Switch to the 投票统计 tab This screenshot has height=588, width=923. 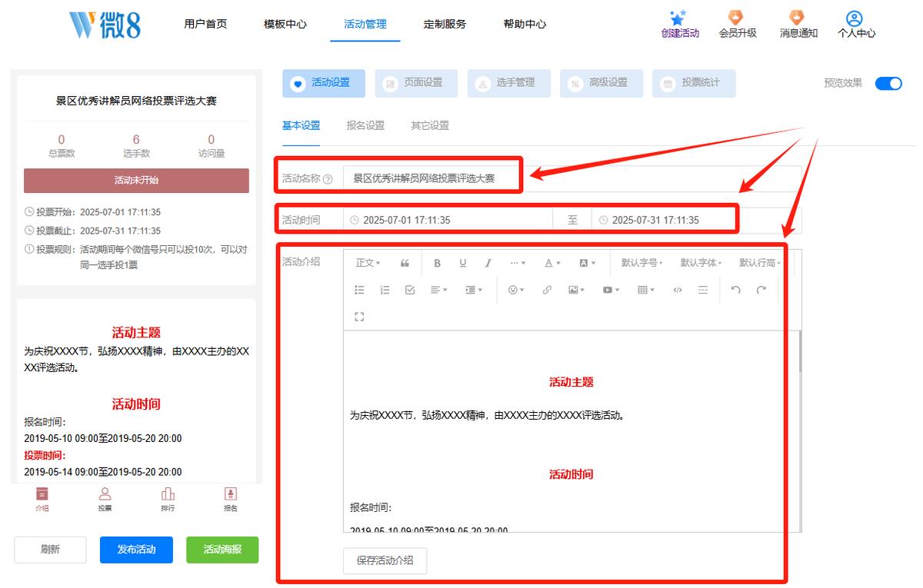[x=694, y=83]
